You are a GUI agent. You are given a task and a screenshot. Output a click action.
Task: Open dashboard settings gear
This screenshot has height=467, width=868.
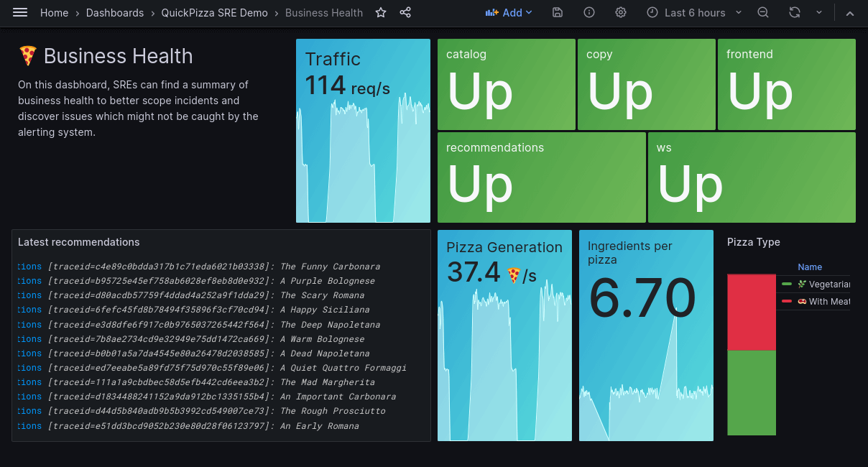pyautogui.click(x=620, y=12)
